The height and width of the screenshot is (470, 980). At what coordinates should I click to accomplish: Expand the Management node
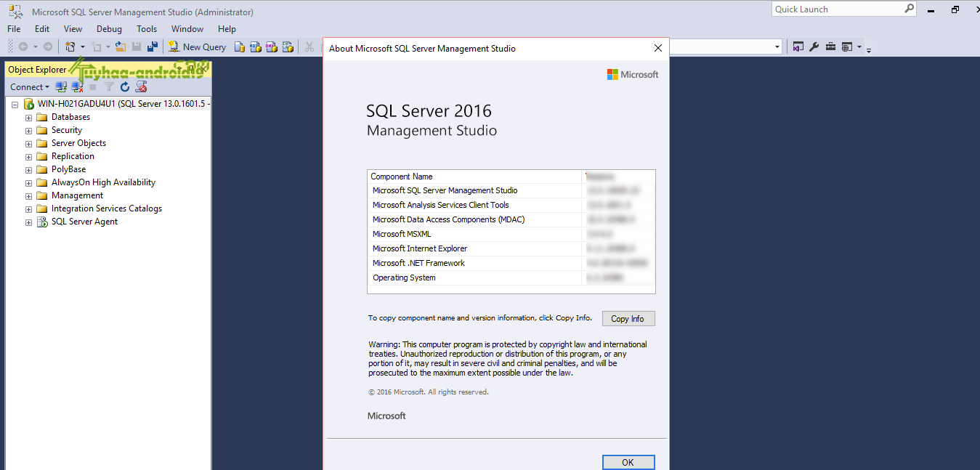click(x=28, y=195)
